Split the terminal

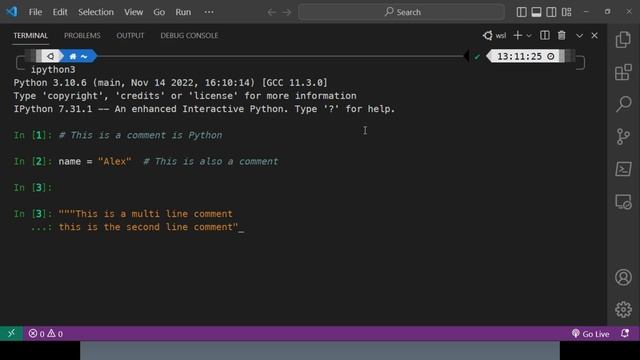[544, 36]
